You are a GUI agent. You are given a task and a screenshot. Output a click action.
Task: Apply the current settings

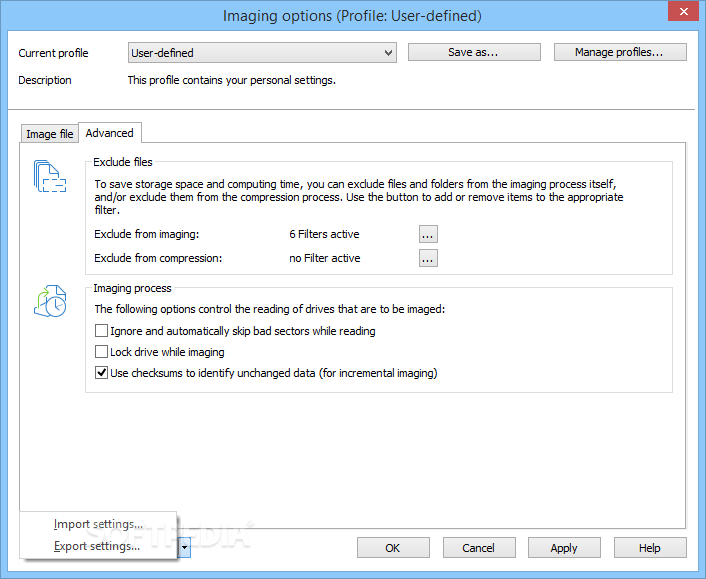(564, 547)
